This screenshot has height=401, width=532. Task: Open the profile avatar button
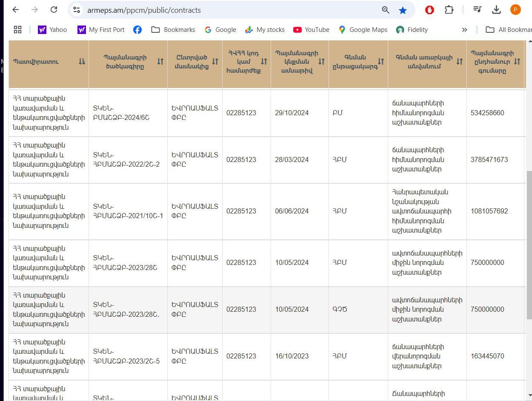(515, 10)
